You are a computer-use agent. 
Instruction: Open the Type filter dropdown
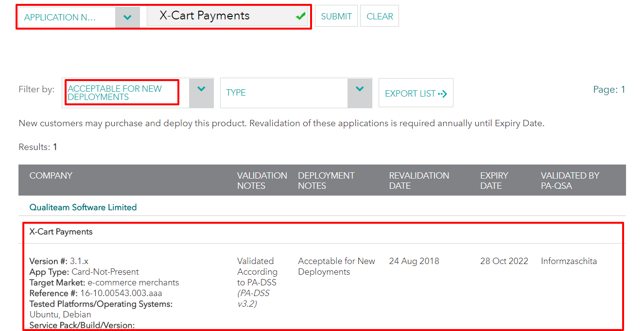pos(296,93)
